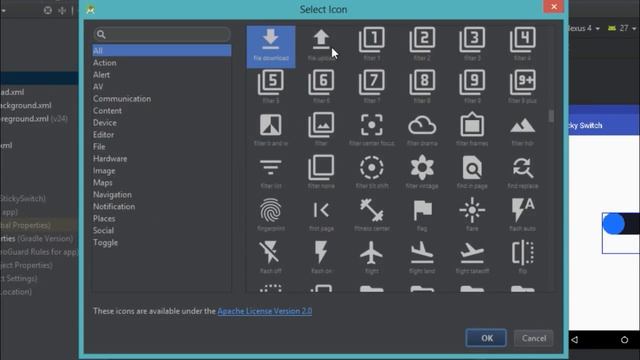This screenshot has height=360, width=640.
Task: Pick the filter 3 icon
Action: [x=472, y=40]
